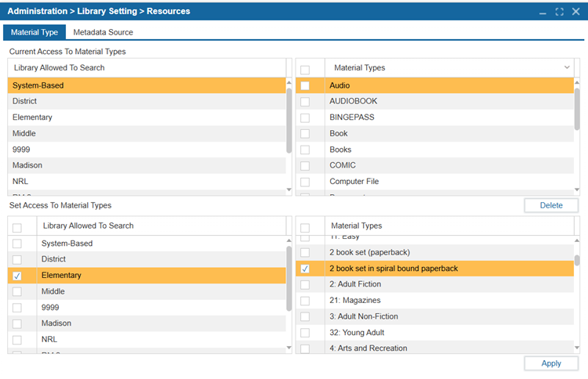This screenshot has height=379, width=588.
Task: Check 2: Adult Fiction box
Action: click(305, 284)
